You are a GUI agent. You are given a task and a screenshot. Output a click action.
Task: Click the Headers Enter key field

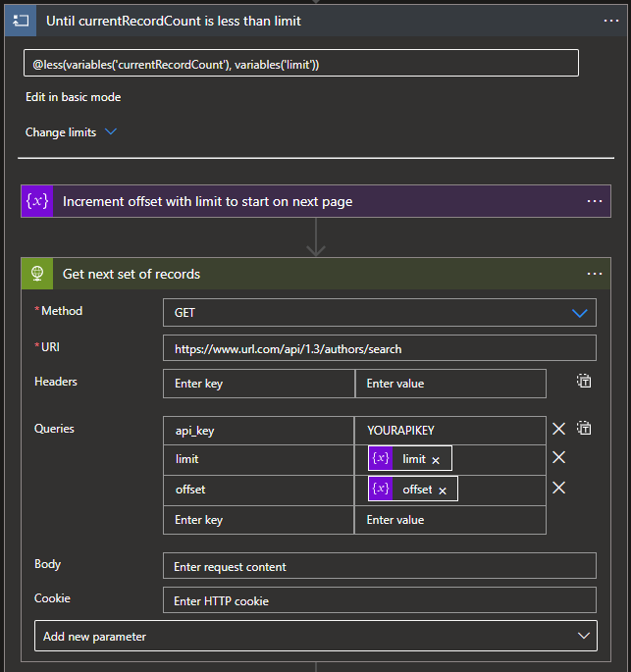(258, 384)
